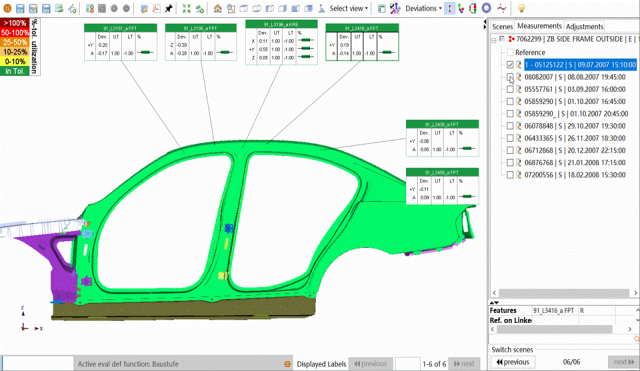Click the checkmark axes icon left of Deviations
The image size is (640, 371).
pyautogui.click(x=395, y=8)
